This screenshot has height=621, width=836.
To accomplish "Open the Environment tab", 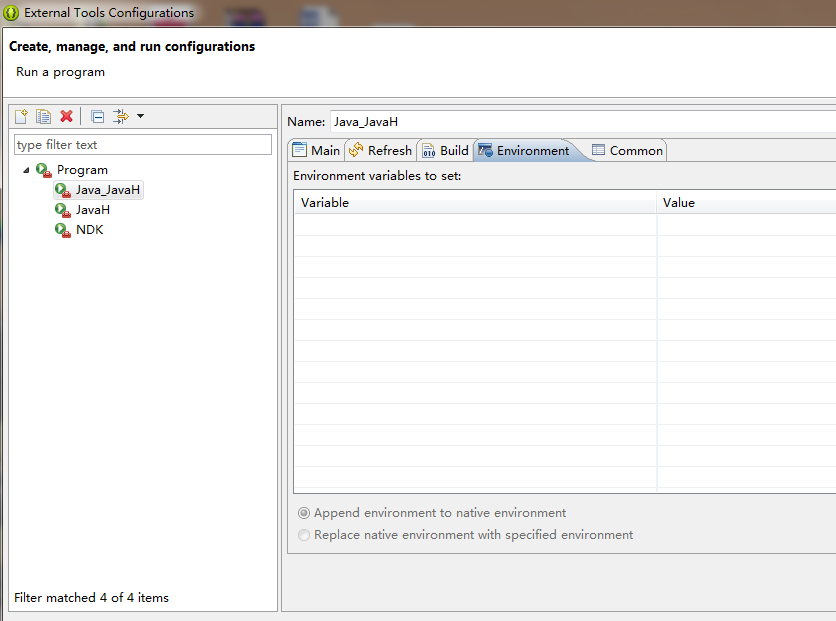I will click(524, 150).
